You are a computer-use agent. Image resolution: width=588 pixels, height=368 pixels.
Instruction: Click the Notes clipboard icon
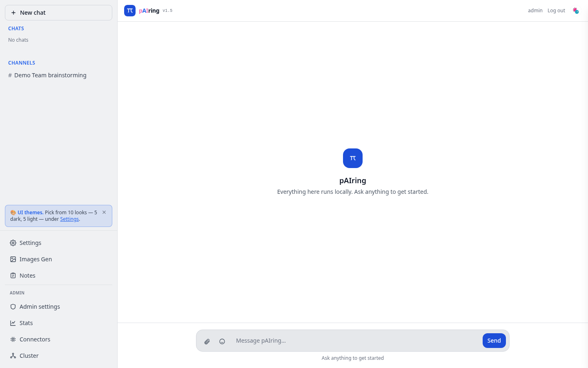13,276
